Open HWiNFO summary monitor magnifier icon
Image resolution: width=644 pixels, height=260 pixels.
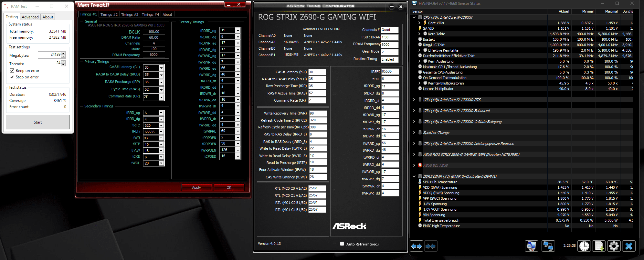[x=532, y=246]
